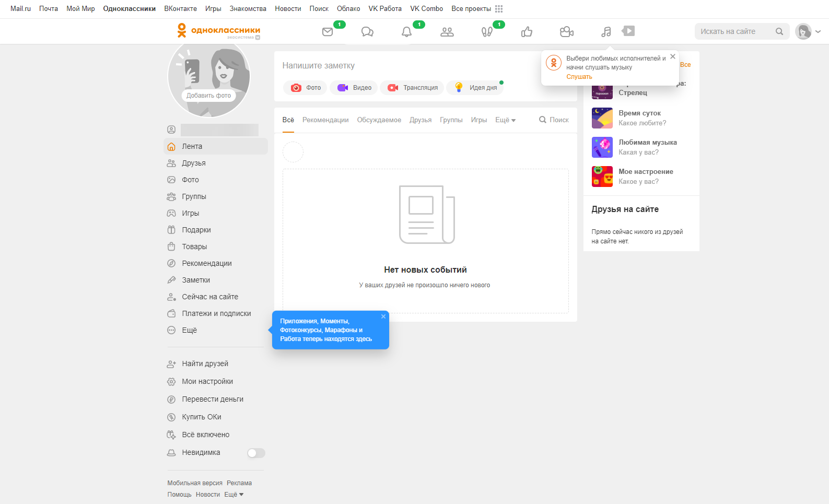Open the video camera icon in the header
Viewport: 829px width, 504px height.
click(x=567, y=32)
